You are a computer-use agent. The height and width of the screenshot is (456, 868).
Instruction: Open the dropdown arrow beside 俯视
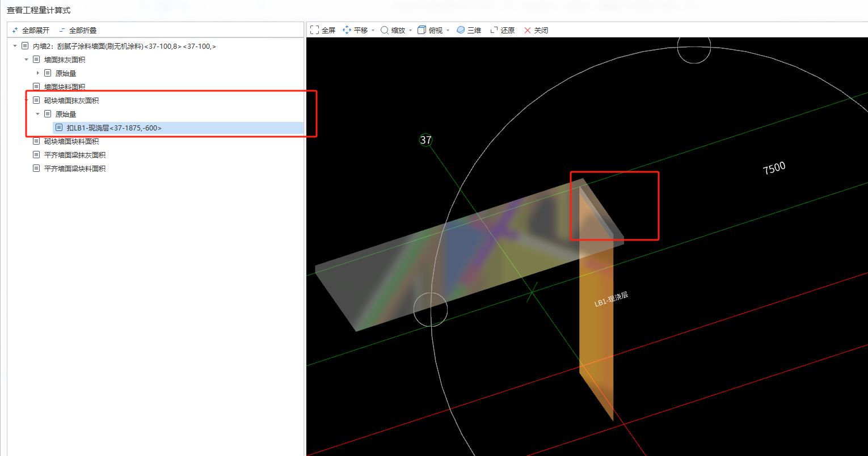[x=448, y=31]
